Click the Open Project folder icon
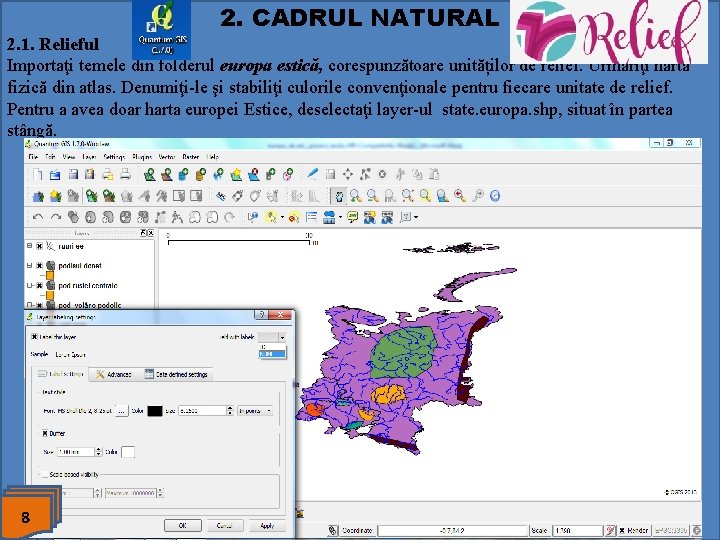Viewport: 720px width, 540px height. [55, 174]
